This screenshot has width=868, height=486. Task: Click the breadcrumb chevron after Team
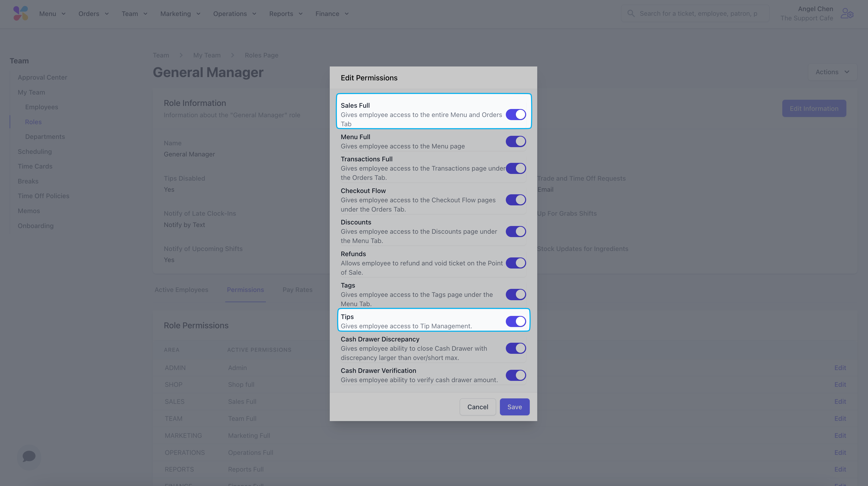[181, 55]
